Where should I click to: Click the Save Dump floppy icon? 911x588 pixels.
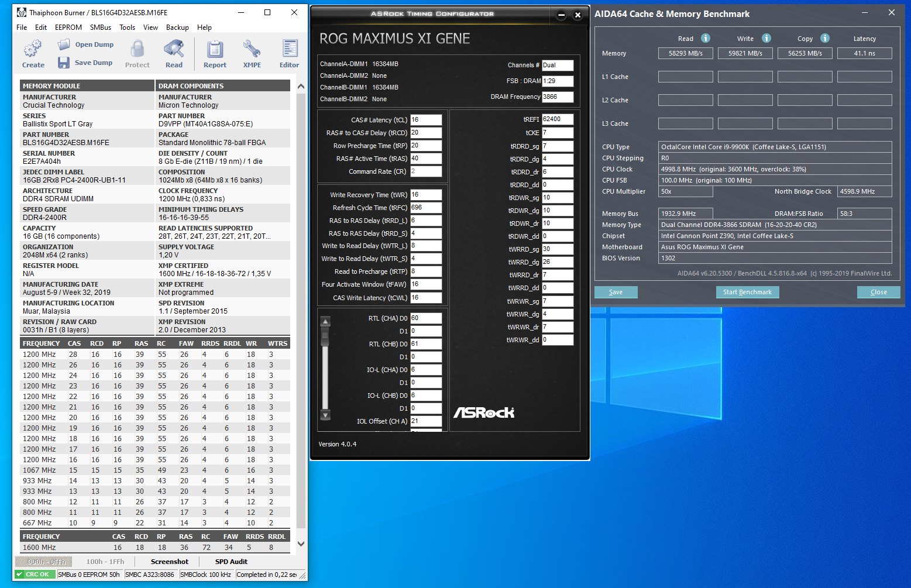coord(64,63)
